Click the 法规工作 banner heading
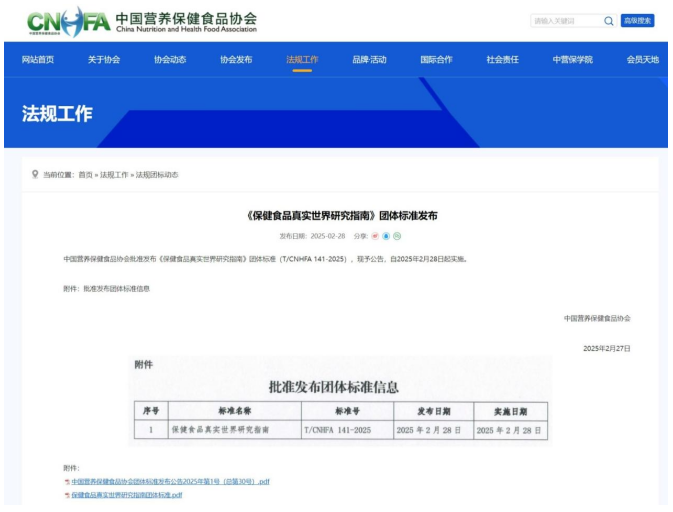 (57, 114)
